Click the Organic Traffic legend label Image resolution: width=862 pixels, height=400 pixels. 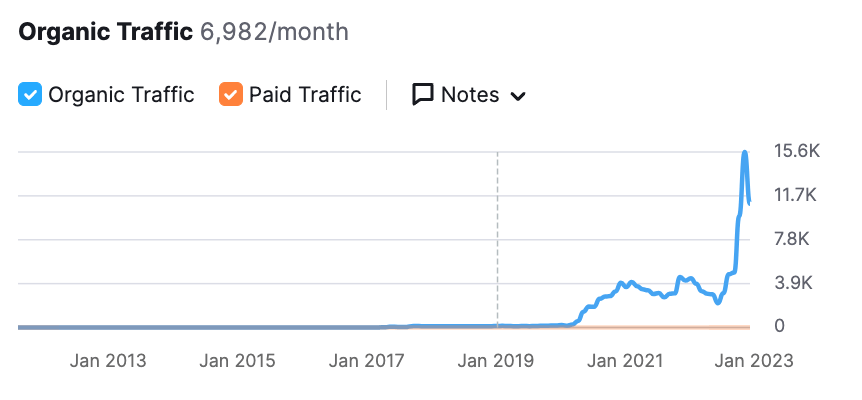pos(121,95)
